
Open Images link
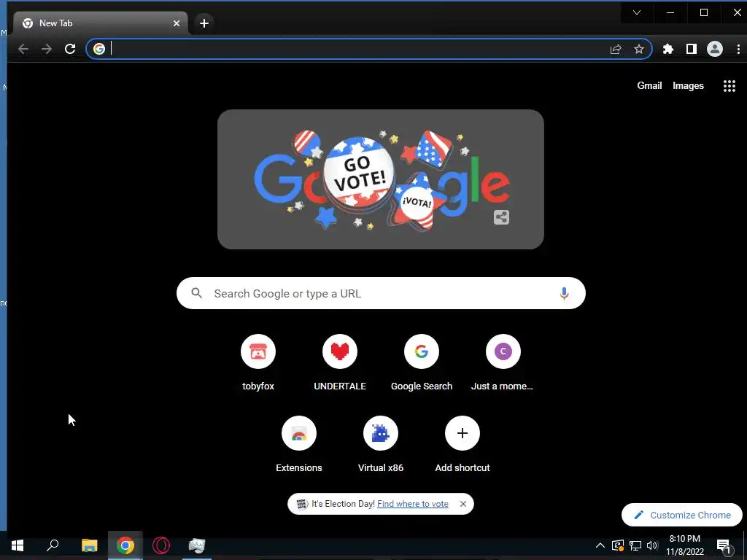coord(688,86)
